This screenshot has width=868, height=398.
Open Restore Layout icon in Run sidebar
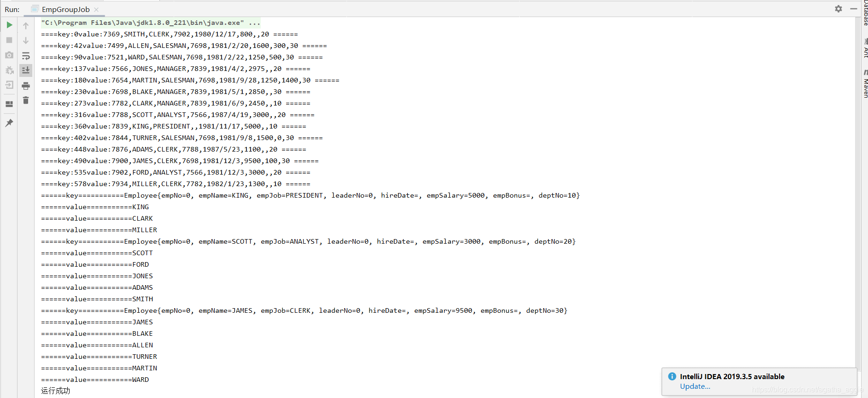[9, 104]
